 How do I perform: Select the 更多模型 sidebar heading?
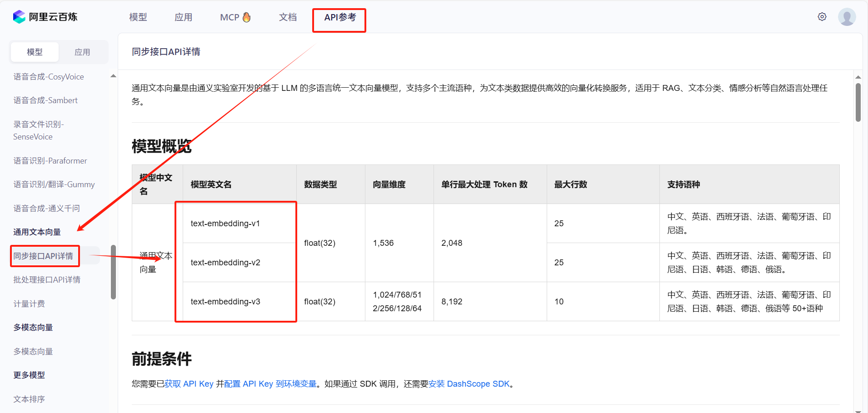[x=29, y=375]
